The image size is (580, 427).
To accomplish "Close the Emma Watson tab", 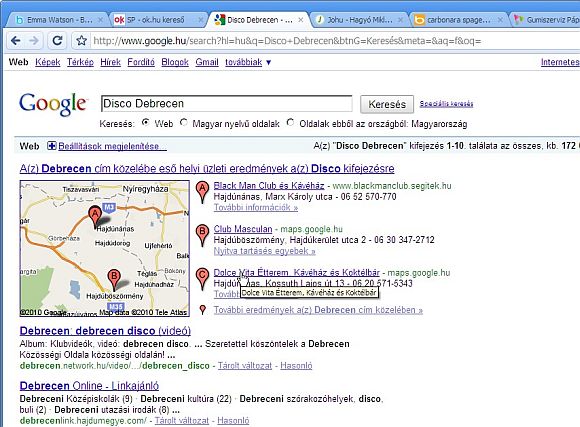I will (100, 20).
